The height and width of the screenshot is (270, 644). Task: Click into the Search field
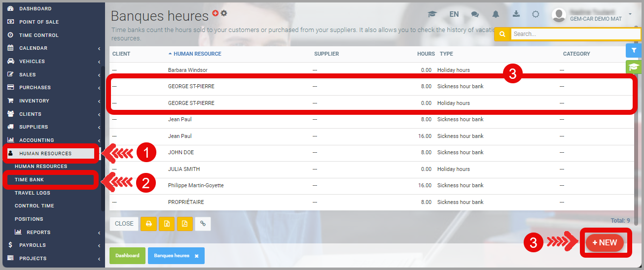pyautogui.click(x=574, y=34)
